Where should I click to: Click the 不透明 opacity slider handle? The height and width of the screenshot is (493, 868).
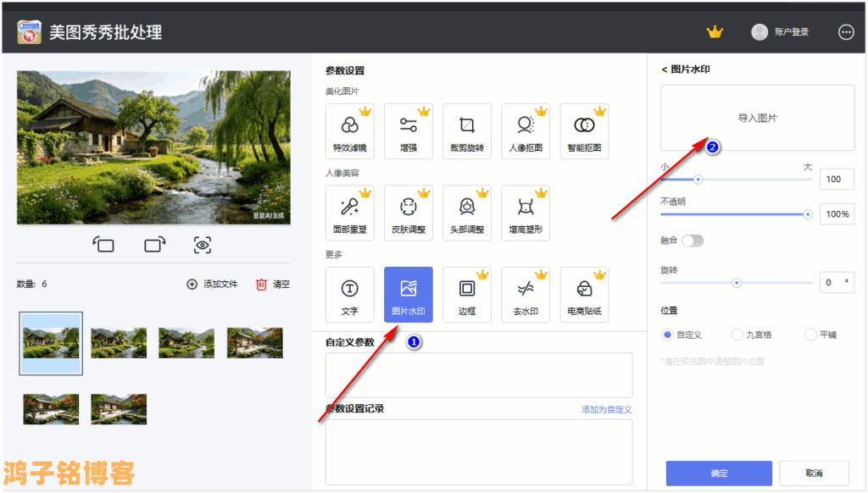point(808,214)
